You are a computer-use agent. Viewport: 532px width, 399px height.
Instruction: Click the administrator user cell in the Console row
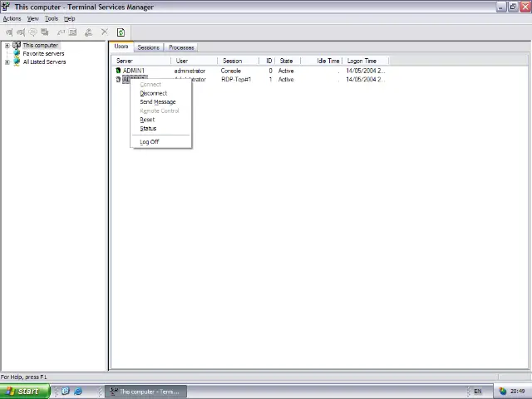190,71
